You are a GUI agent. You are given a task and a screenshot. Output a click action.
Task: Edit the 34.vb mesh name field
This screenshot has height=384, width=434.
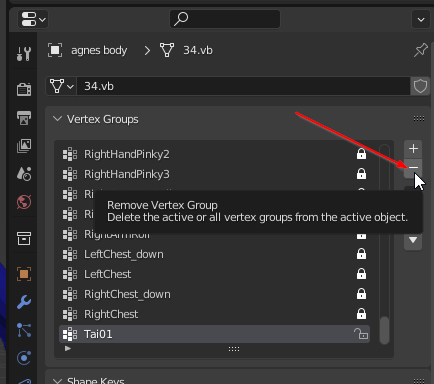(x=243, y=86)
